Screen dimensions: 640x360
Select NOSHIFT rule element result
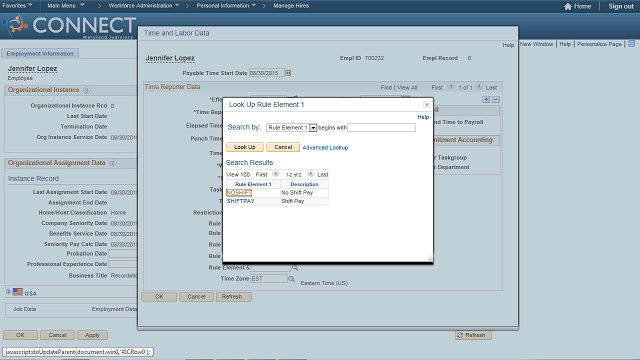point(239,192)
